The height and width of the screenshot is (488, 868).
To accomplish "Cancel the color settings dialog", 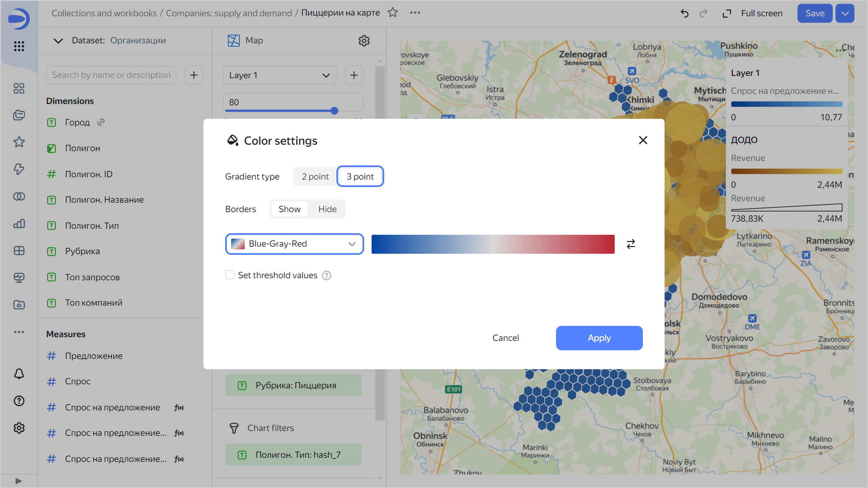I will [506, 338].
